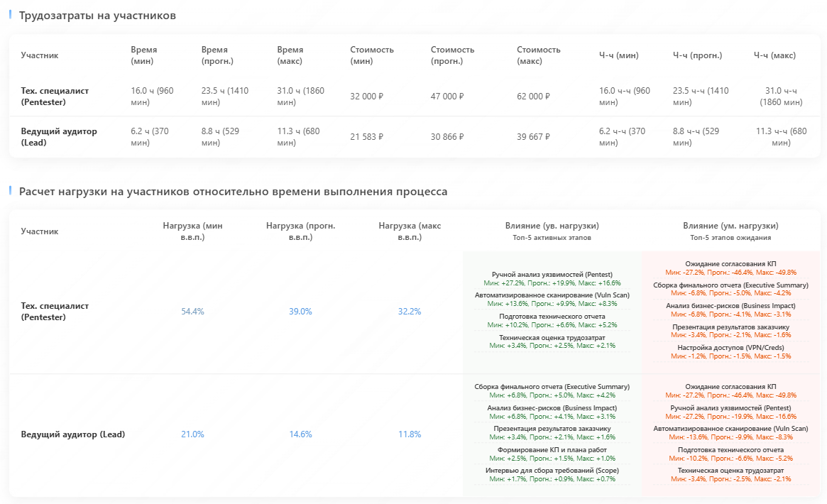The width and height of the screenshot is (827, 504).
Task: Click the "Интервью для сбора требований (Scope)" stage
Action: pos(552,471)
